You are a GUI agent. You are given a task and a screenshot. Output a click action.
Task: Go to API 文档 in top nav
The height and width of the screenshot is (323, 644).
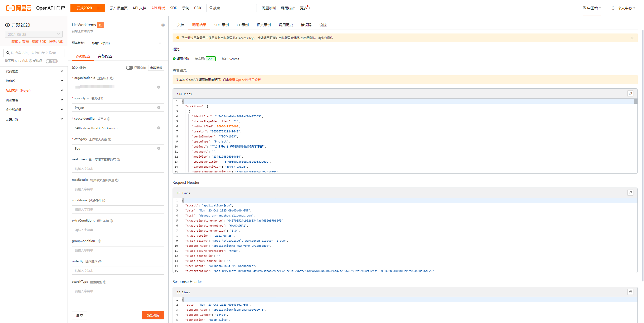tap(139, 8)
